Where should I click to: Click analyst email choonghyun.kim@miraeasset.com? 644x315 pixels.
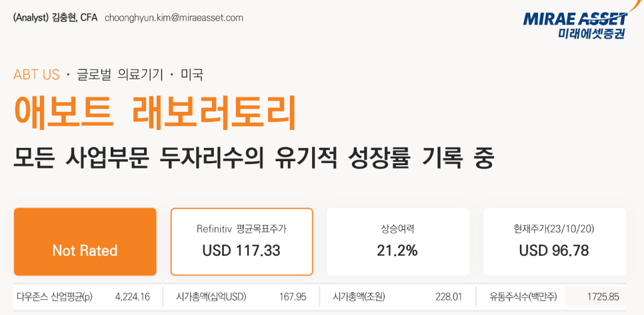coord(174,18)
